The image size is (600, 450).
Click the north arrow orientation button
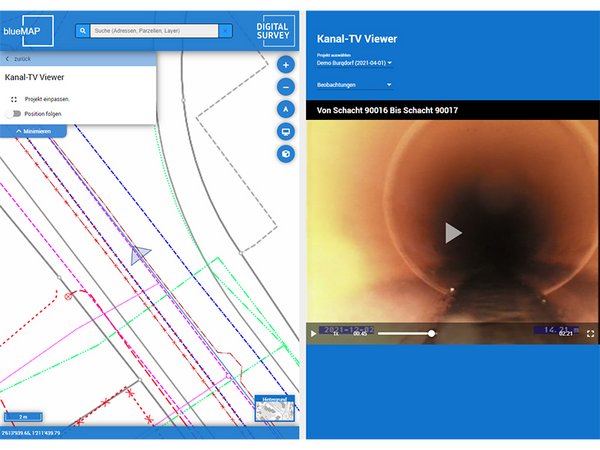pyautogui.click(x=286, y=109)
